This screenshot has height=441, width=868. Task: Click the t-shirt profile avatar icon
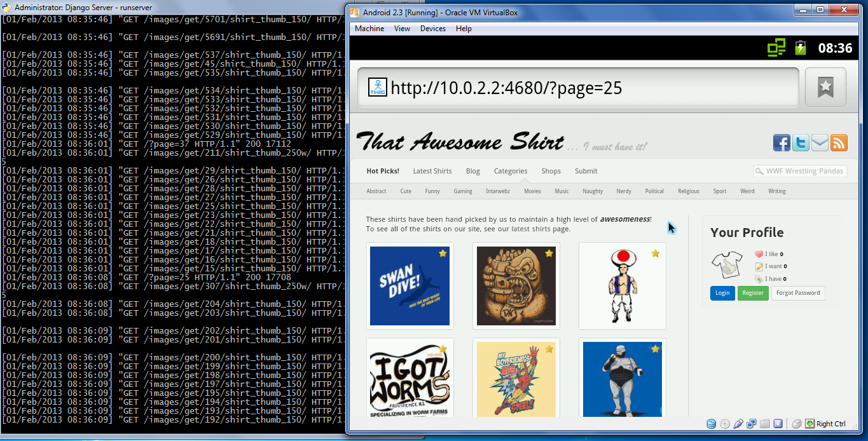726,265
